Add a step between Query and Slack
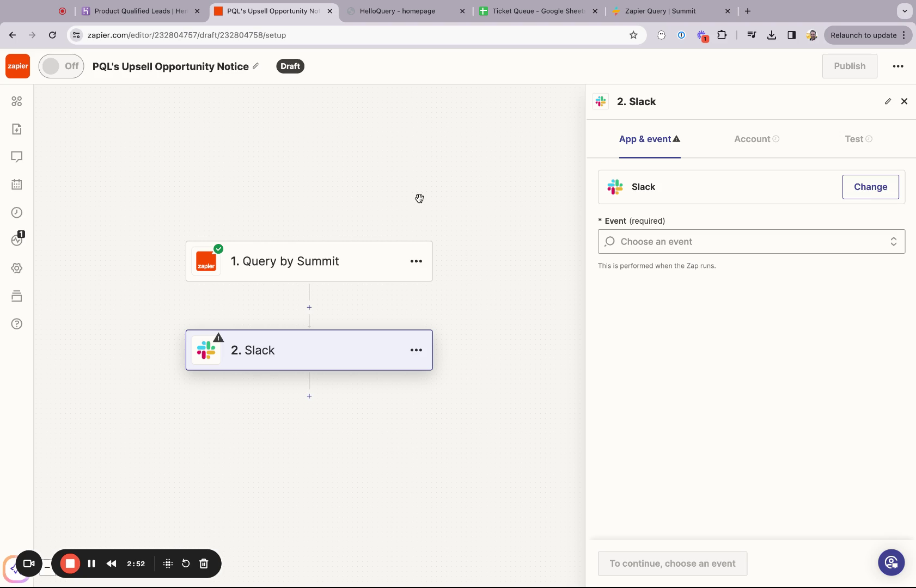 [309, 308]
